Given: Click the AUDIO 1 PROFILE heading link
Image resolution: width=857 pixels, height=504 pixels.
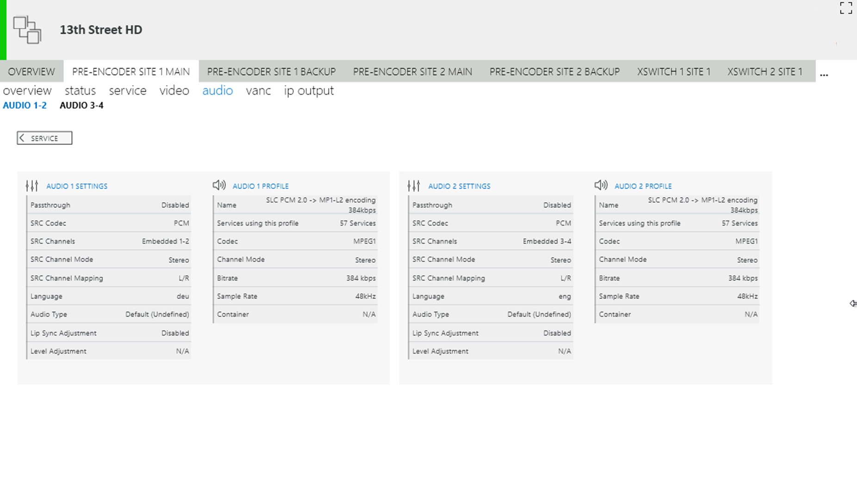Looking at the screenshot, I should coord(261,186).
